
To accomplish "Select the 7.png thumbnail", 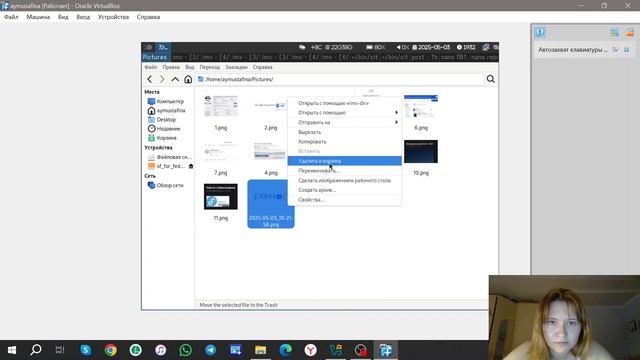I will point(221,151).
